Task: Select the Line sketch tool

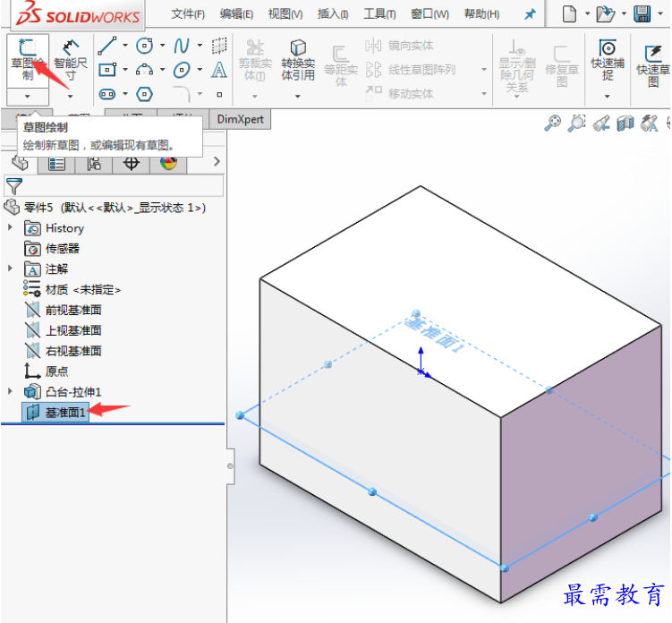Action: pyautogui.click(x=107, y=46)
